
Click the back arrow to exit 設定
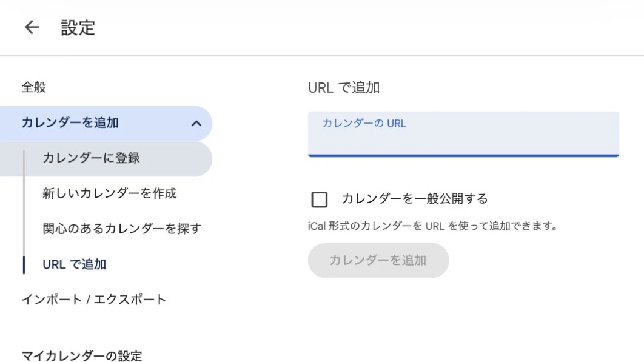tap(30, 27)
